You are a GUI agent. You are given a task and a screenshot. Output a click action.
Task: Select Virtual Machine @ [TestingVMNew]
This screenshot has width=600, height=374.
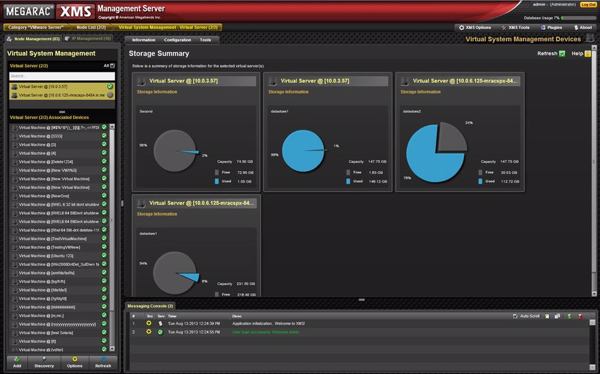coord(59,247)
